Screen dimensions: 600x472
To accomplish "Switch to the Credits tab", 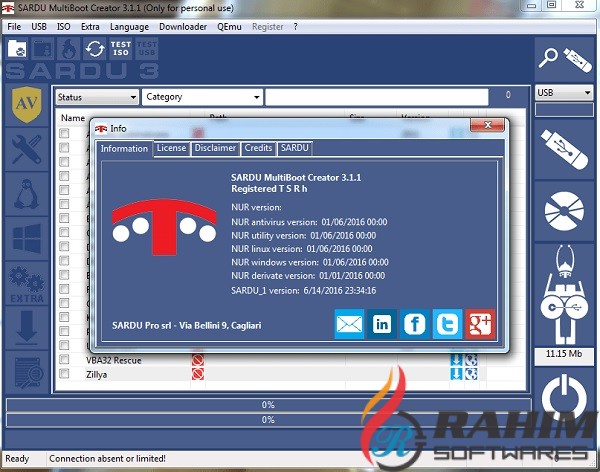I will pos(258,148).
